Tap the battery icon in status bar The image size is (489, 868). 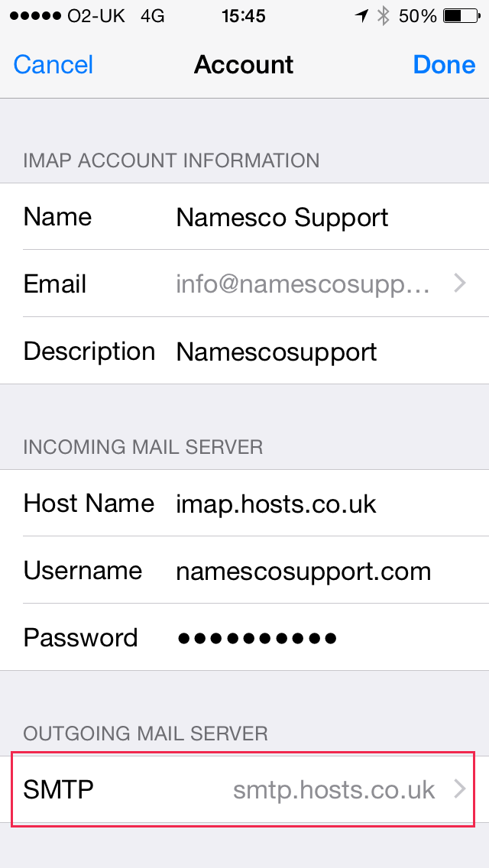[461, 17]
